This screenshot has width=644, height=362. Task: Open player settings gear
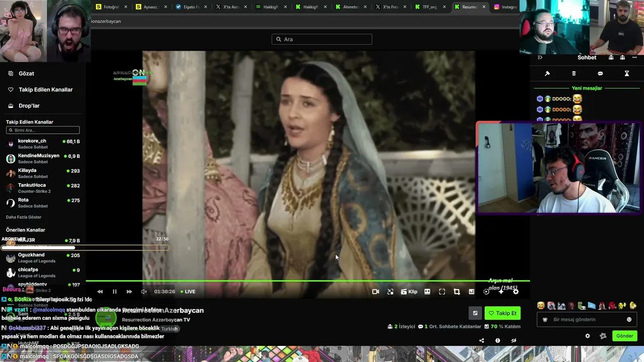point(516,292)
